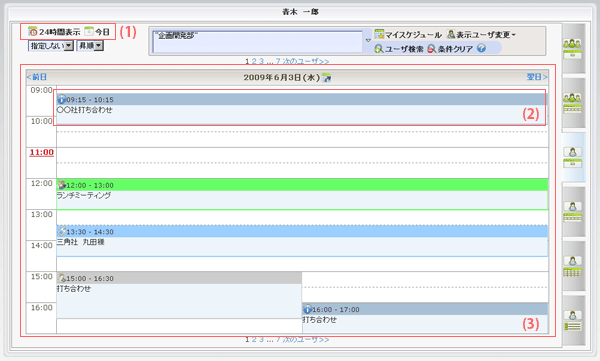Go to the previous day via 前日
Viewport: 600px width, 361px height.
pos(37,77)
